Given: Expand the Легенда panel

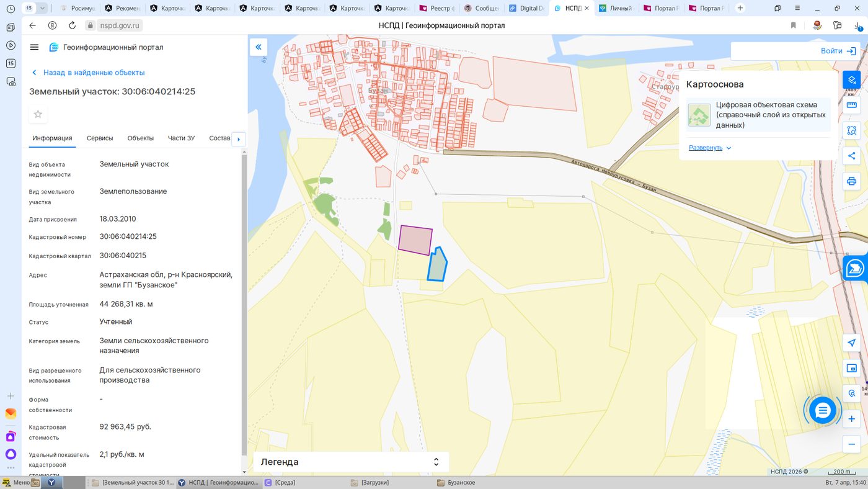Looking at the screenshot, I should 350,462.
